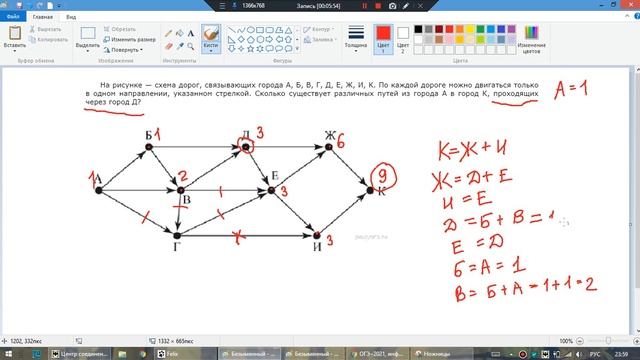Switch to the View (Вид) tab
This screenshot has height=360, width=640.
(x=71, y=17)
